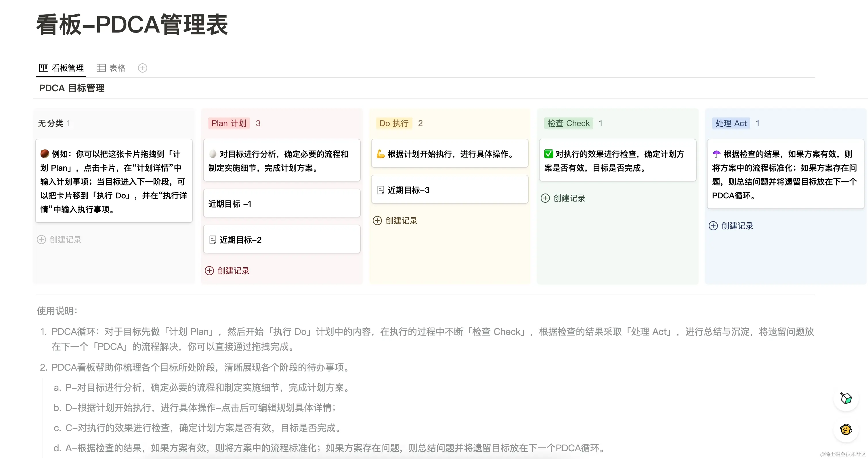Click the document icon on 近期目标–2
This screenshot has width=868, height=459.
(x=213, y=240)
